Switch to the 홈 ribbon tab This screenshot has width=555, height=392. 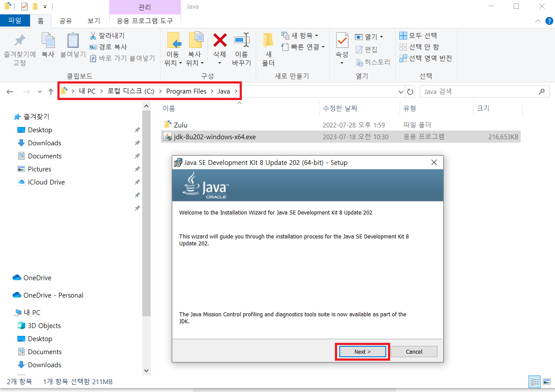click(x=40, y=20)
